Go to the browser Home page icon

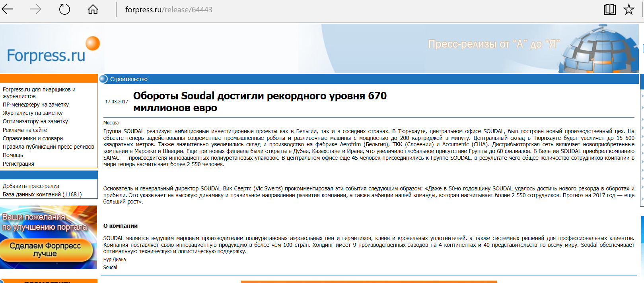(x=93, y=9)
